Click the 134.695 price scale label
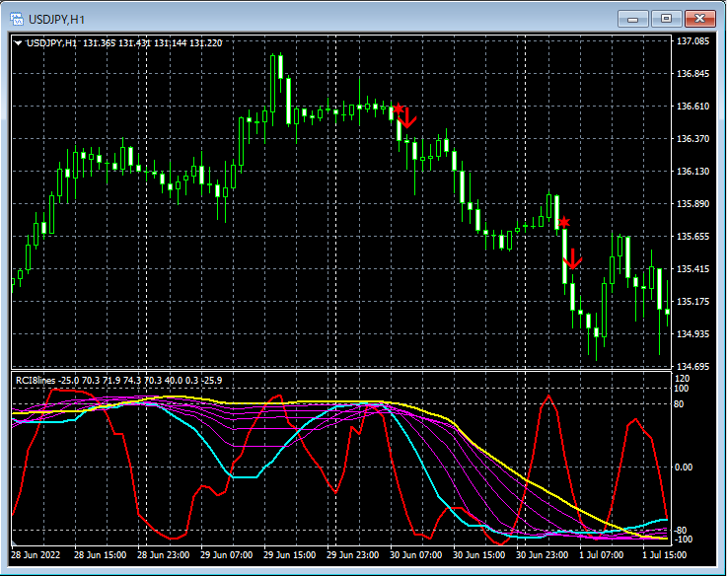This screenshot has width=728, height=576. coord(694,366)
